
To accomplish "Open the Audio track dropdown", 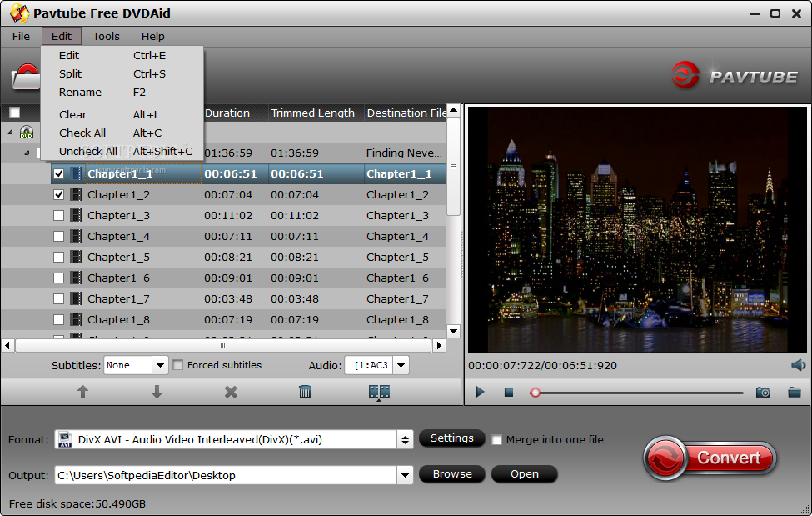I will tap(401, 365).
